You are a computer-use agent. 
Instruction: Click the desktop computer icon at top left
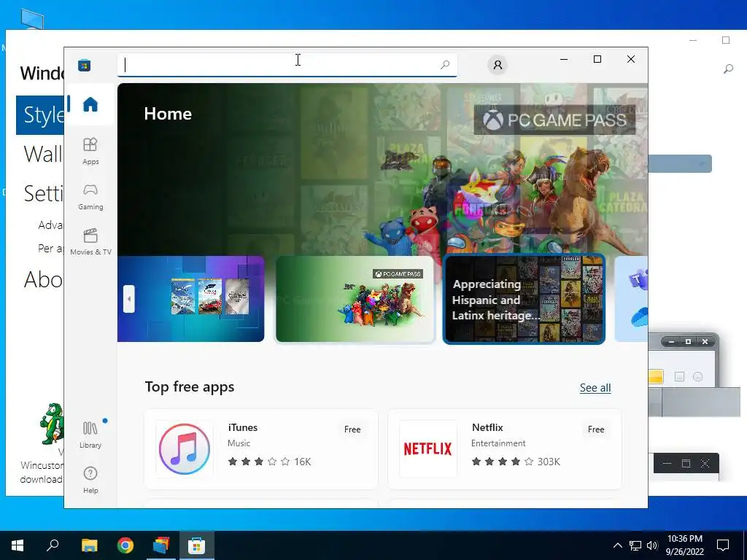coord(32,19)
